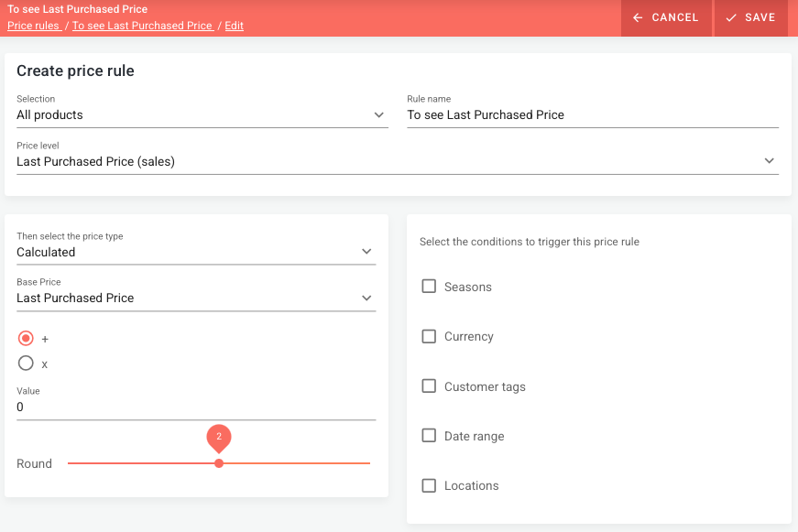The width and height of the screenshot is (798, 532).
Task: Click into the Rule name field
Action: [592, 115]
